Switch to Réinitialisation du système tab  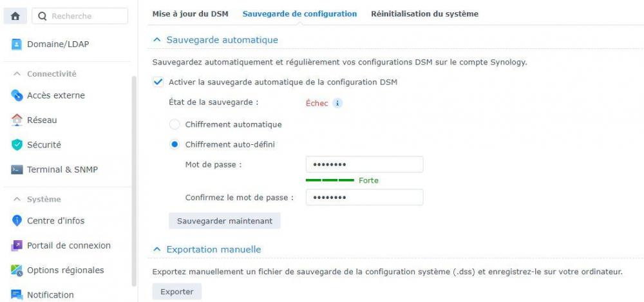point(424,14)
